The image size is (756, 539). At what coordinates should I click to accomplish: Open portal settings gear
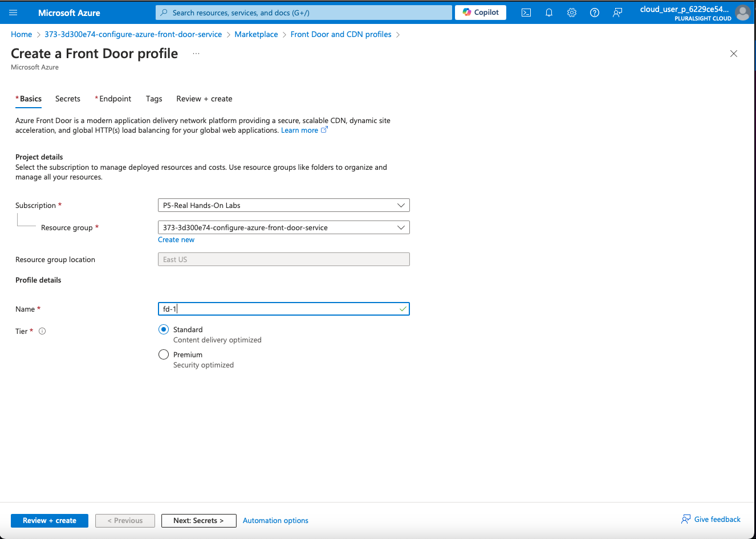(x=572, y=13)
